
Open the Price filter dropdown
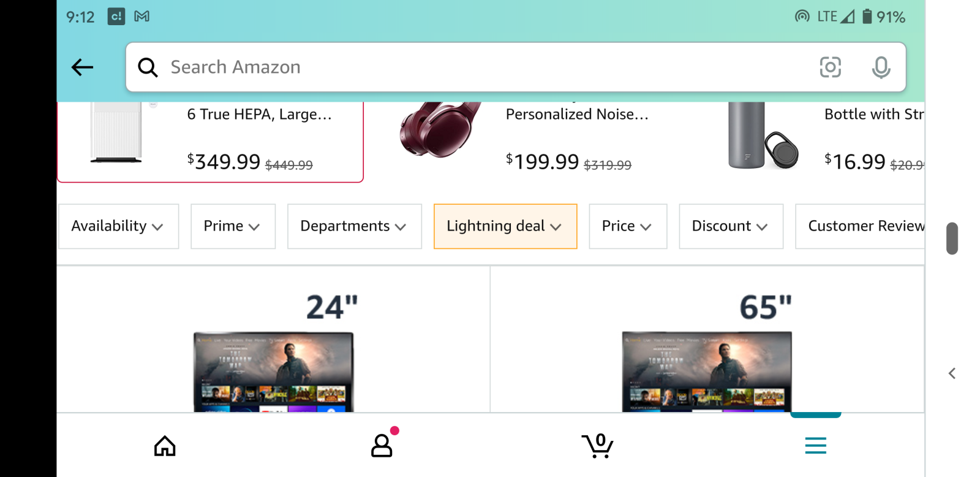click(x=627, y=226)
